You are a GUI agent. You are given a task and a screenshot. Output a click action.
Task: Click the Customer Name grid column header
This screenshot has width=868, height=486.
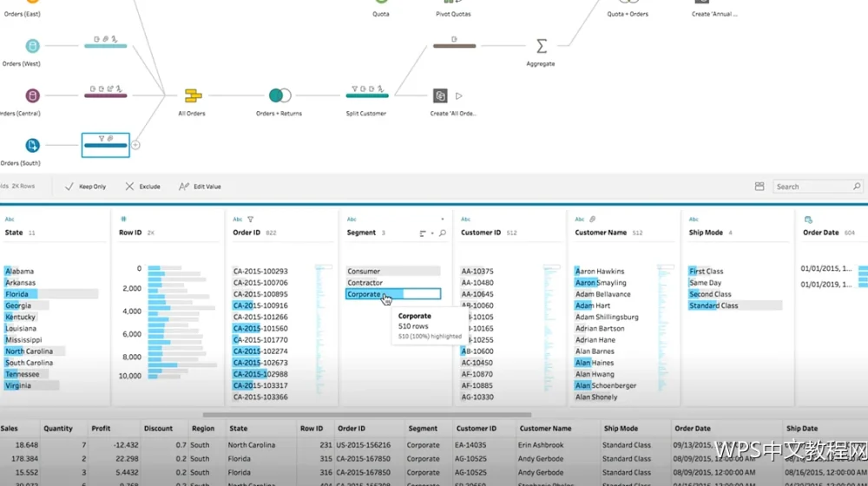[545, 429]
